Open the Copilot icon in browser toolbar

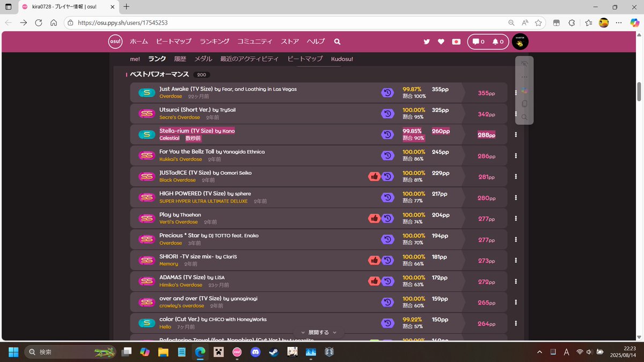[x=635, y=23]
